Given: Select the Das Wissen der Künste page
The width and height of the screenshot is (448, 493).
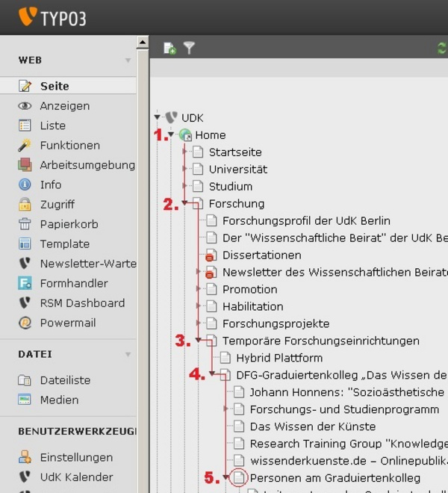Looking at the screenshot, I should [313, 427].
